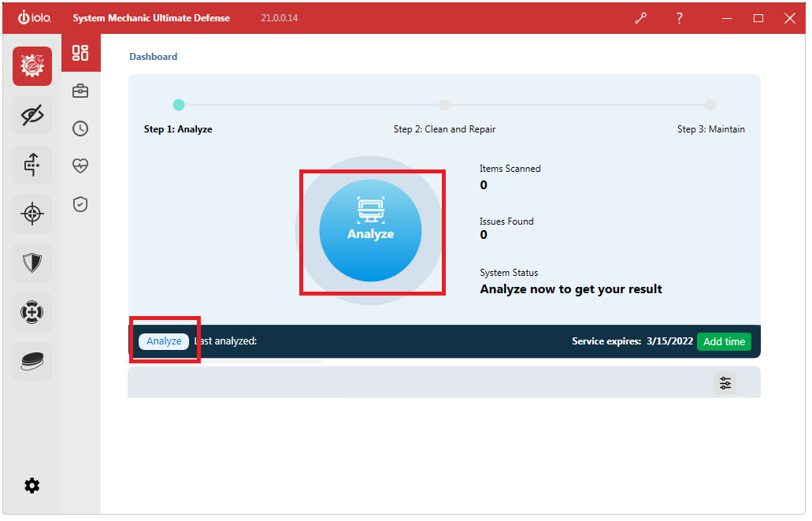The height and width of the screenshot is (521, 812).
Task: Click the Step 1: Analyze progress dot
Action: [x=180, y=106]
